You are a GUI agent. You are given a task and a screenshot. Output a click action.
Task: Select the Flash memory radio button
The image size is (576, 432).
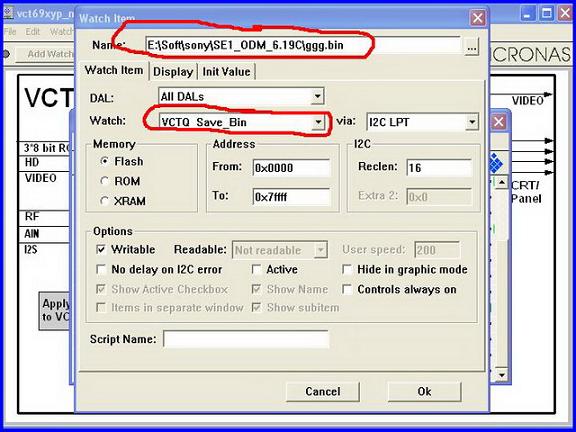[105, 161]
